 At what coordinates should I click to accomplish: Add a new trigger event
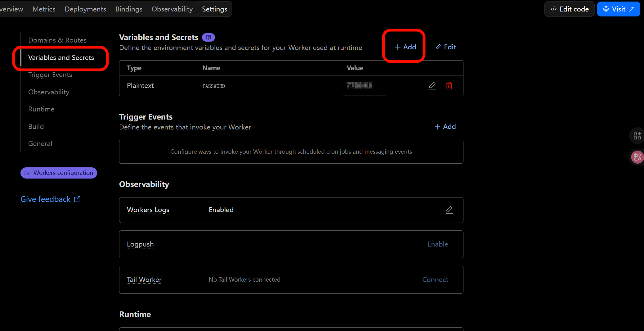tap(445, 127)
